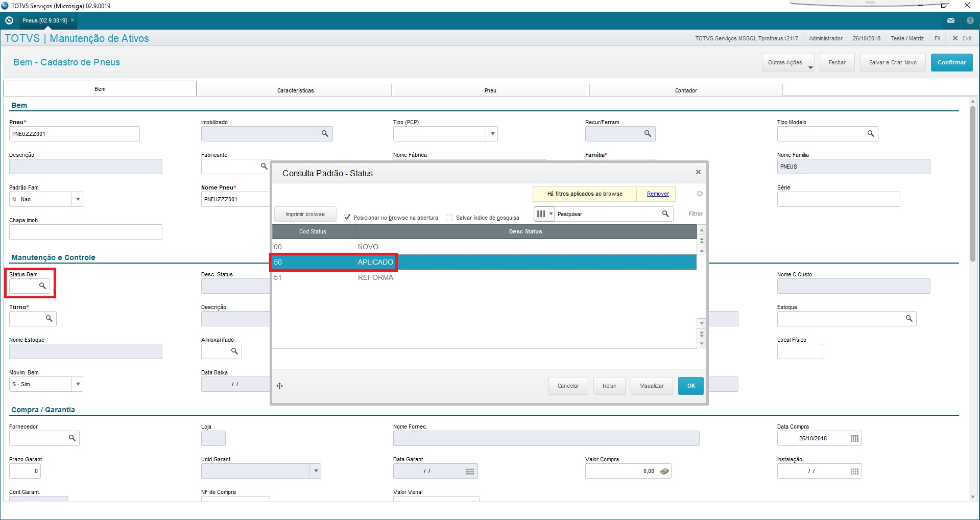Switch to the Bem tab
This screenshot has height=520, width=980.
(100, 89)
